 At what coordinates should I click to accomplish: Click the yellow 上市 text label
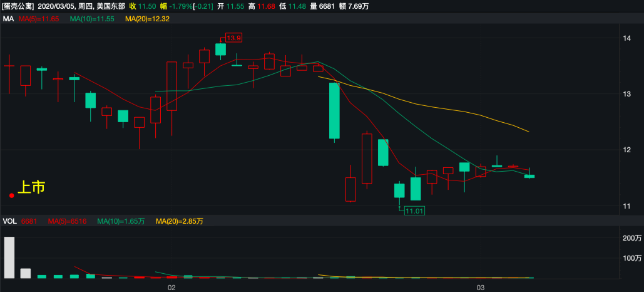point(31,187)
